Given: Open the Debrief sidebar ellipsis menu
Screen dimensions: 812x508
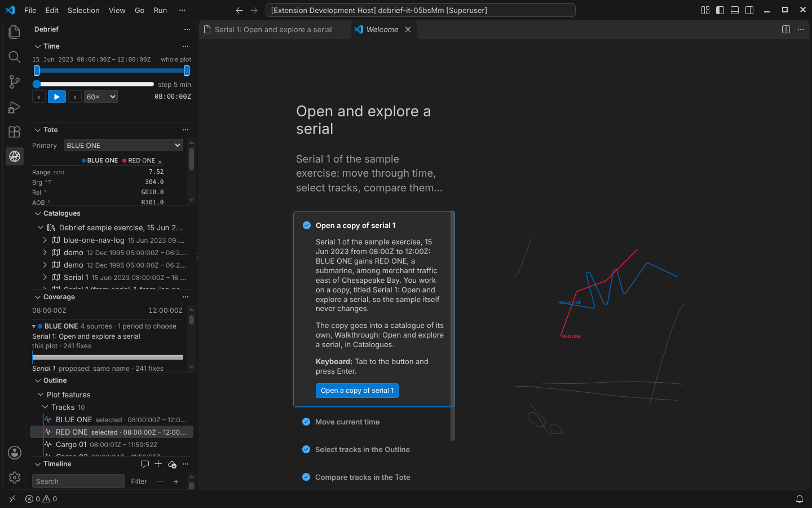Looking at the screenshot, I should tap(187, 29).
